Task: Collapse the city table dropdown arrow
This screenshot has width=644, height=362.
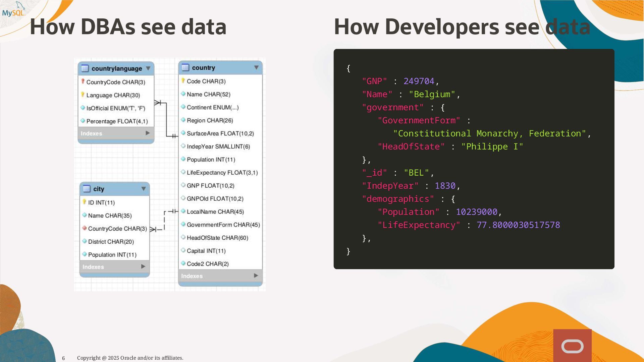Action: coord(144,189)
